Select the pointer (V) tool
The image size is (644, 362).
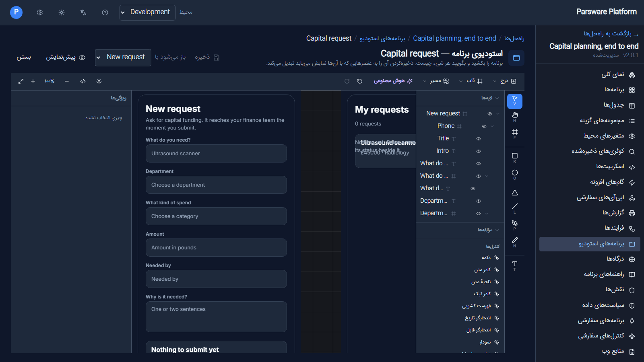tap(514, 101)
